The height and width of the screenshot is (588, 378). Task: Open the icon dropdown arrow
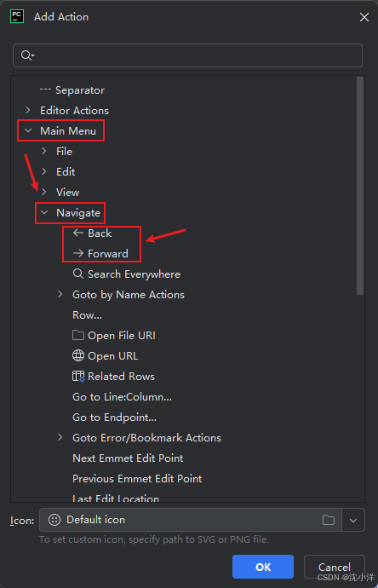353,520
